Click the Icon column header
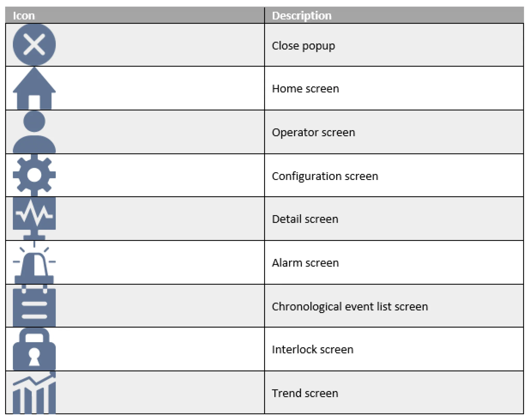 pos(24,16)
